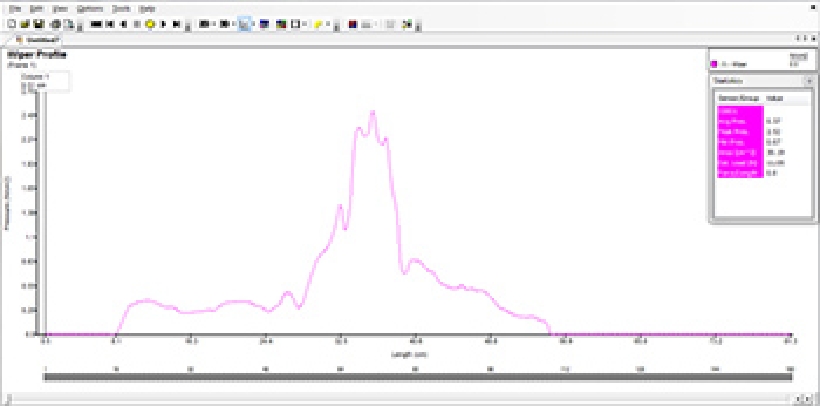
Task: Click the New file icon in toolbar
Action: pyautogui.click(x=9, y=23)
